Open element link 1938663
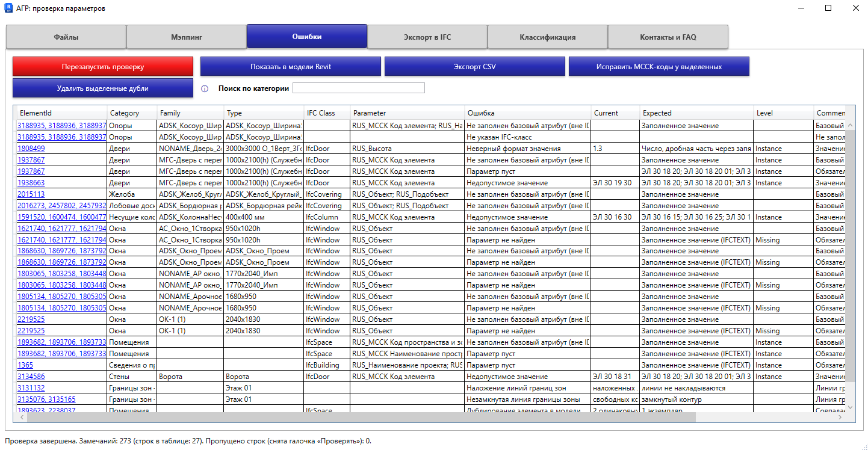 click(x=31, y=183)
